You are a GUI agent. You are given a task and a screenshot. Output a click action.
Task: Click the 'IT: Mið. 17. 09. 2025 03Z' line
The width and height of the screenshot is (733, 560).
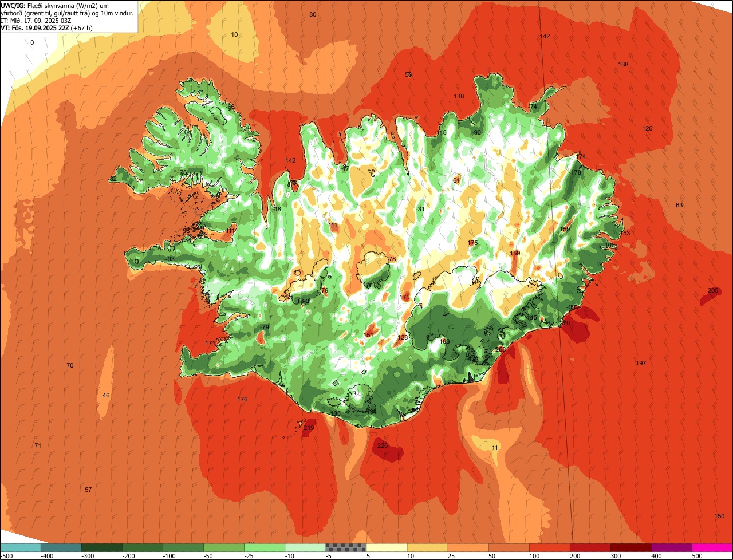click(x=36, y=20)
